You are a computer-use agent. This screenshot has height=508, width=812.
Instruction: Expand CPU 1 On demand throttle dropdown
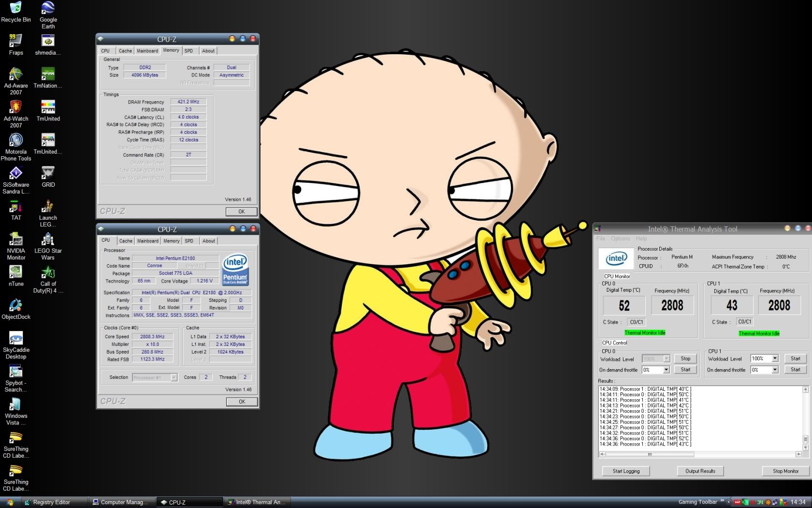775,370
